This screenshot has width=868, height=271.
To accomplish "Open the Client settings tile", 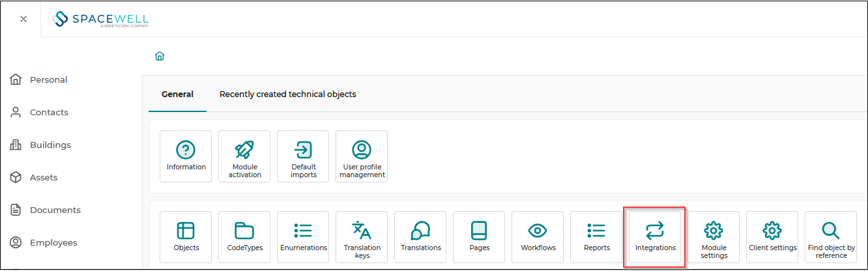I will tap(772, 237).
